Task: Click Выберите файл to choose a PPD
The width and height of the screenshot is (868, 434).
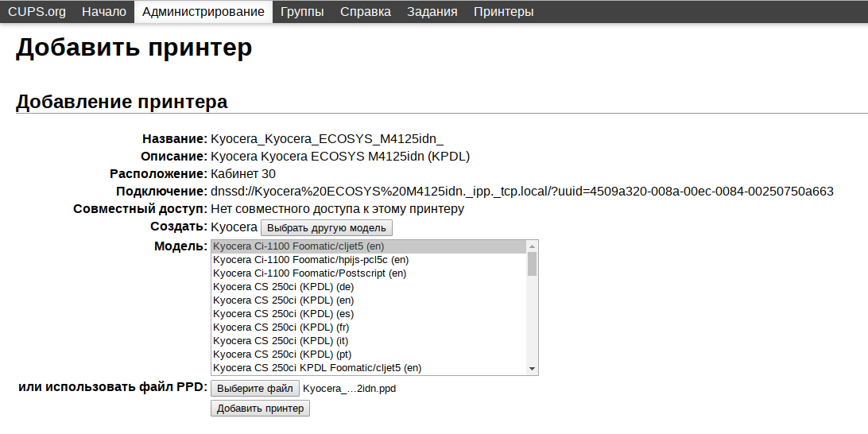Action: point(255,388)
